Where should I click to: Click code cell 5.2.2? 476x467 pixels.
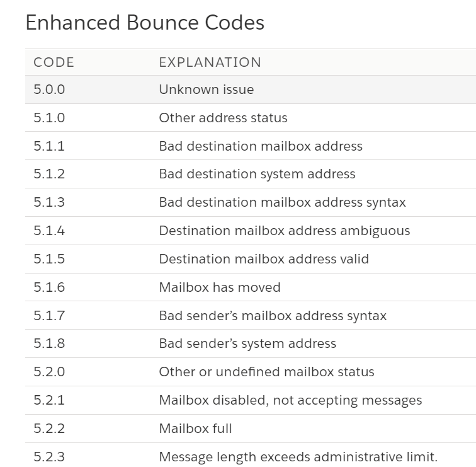tap(49, 429)
